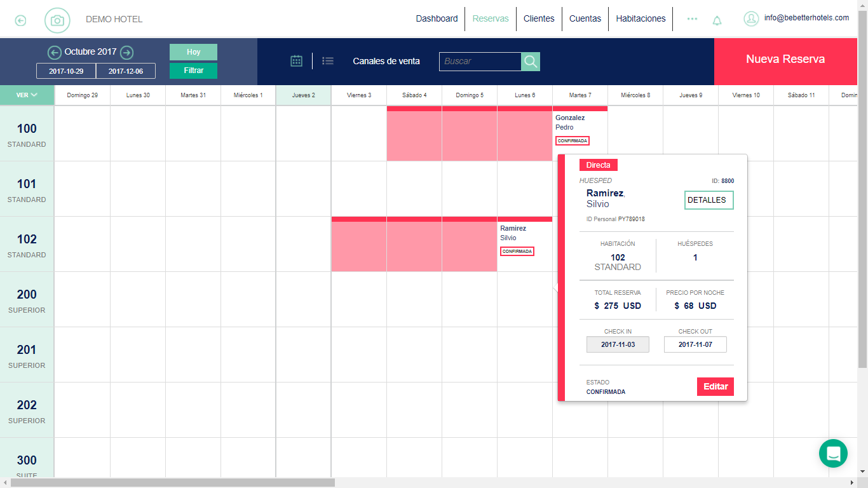Viewport: 868px width, 488px height.
Task: Go to previous month with left arrow
Action: point(55,53)
